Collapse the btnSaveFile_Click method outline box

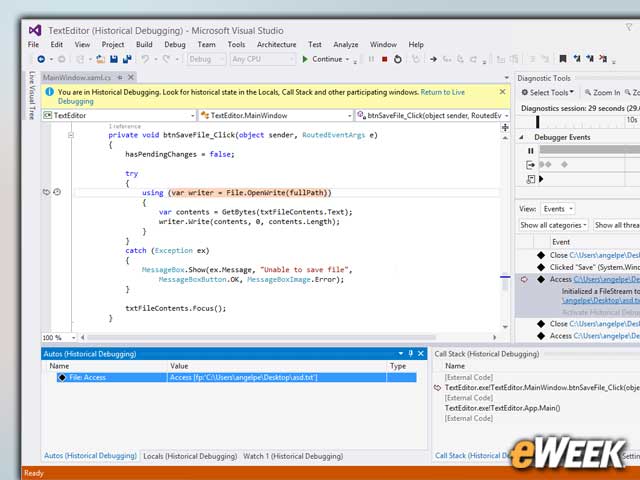pos(71,135)
